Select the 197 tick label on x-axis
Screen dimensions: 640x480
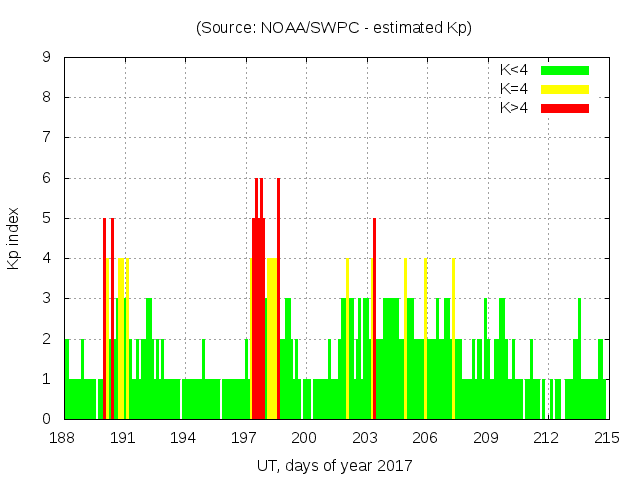[244, 438]
